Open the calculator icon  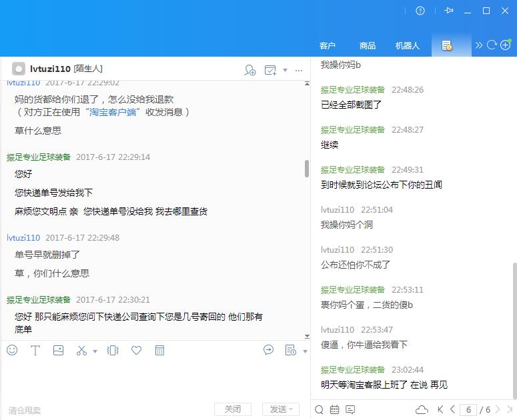click(x=159, y=351)
